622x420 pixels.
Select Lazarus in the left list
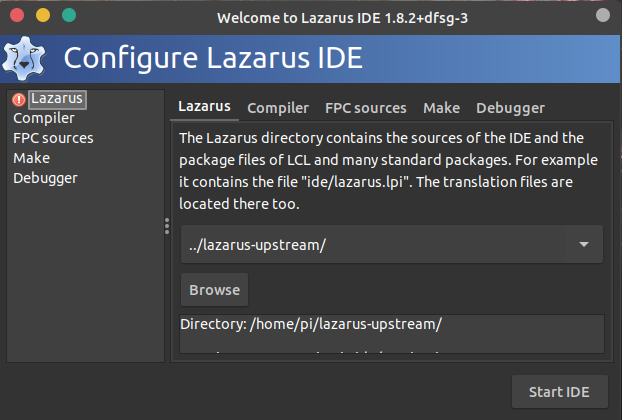(57, 99)
